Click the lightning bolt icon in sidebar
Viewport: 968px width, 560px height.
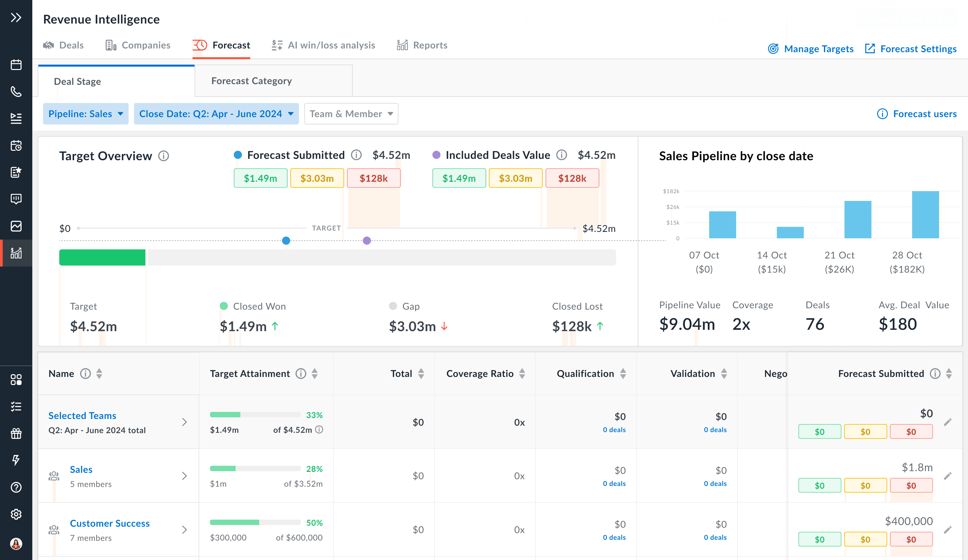16,460
